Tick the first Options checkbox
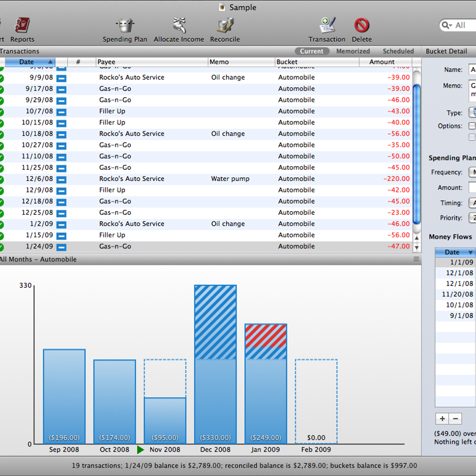Viewport: 476px width, 476px height. [472, 126]
